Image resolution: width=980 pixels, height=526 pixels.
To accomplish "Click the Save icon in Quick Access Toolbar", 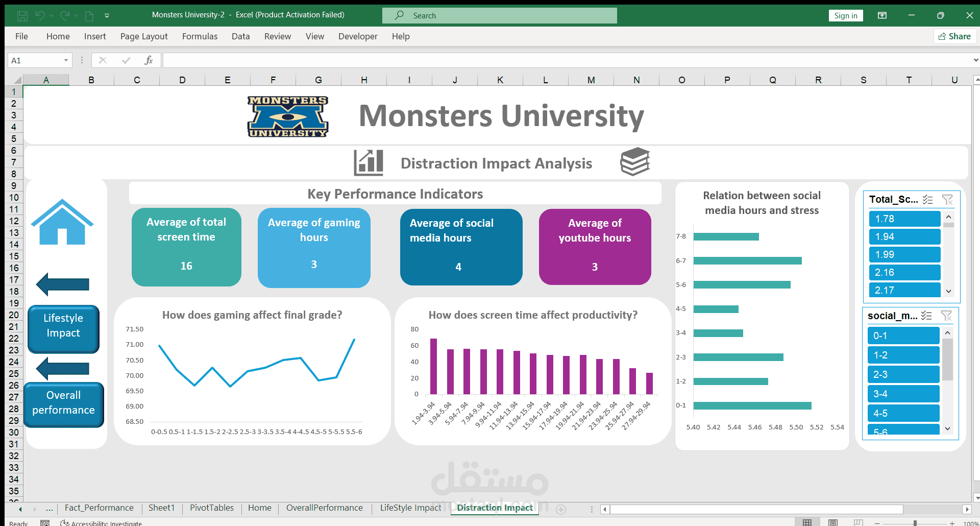I will [x=22, y=15].
